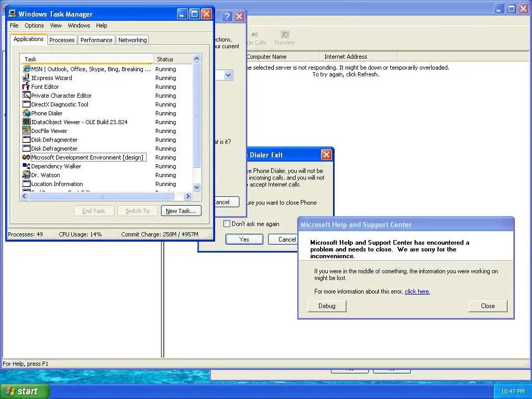Click the Location Information task icon
Viewport: 532px width, 399px height.
[26, 183]
